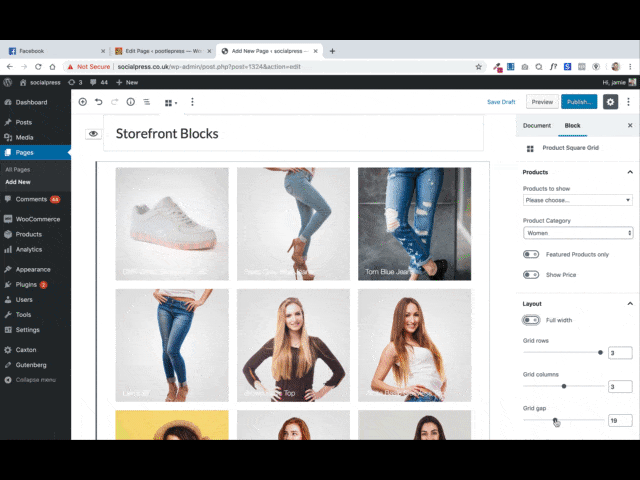Open the 44 comments admin bar icon
This screenshot has height=480, width=640.
coord(99,82)
